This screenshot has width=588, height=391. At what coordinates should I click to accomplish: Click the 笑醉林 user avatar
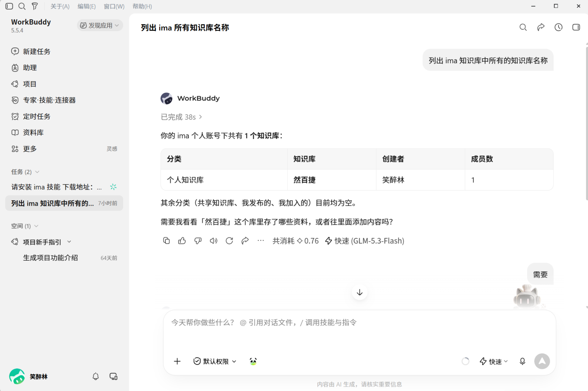[17, 376]
